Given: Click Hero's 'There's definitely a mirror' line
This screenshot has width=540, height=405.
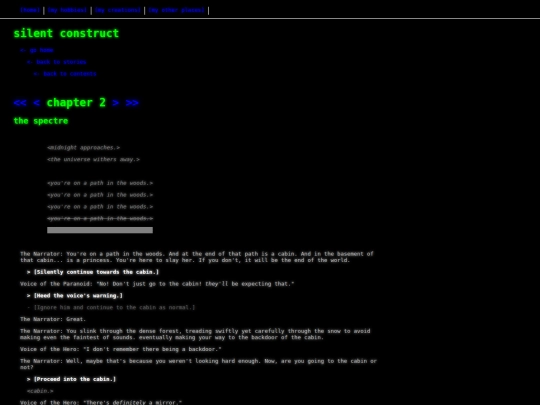Looking at the screenshot, I should tap(101, 402).
